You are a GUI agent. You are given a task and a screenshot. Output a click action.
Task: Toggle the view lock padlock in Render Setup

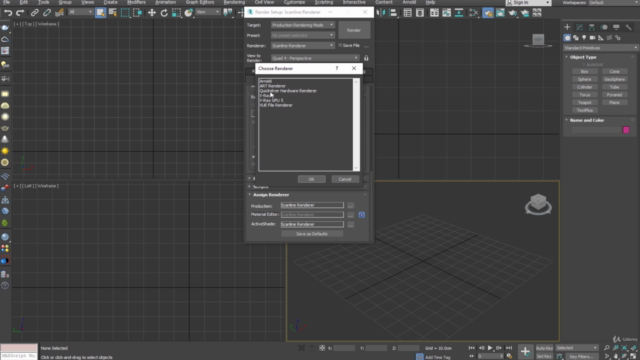click(366, 58)
